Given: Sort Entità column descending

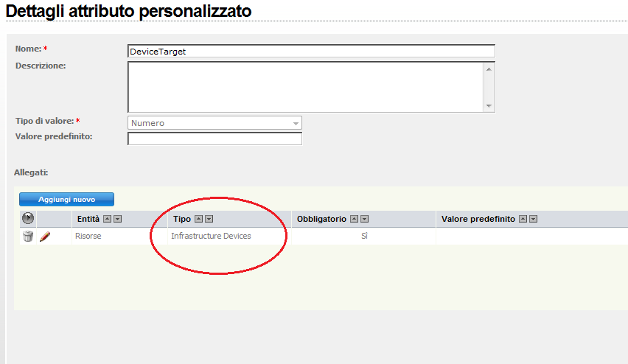Looking at the screenshot, I should pos(117,219).
